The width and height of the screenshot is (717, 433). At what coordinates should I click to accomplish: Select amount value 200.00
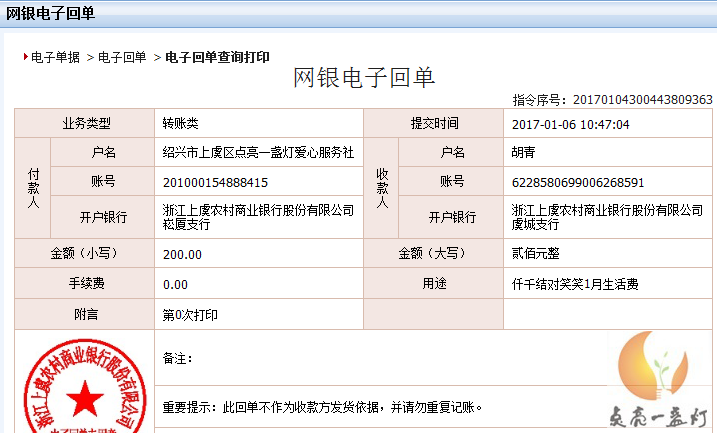pos(182,254)
